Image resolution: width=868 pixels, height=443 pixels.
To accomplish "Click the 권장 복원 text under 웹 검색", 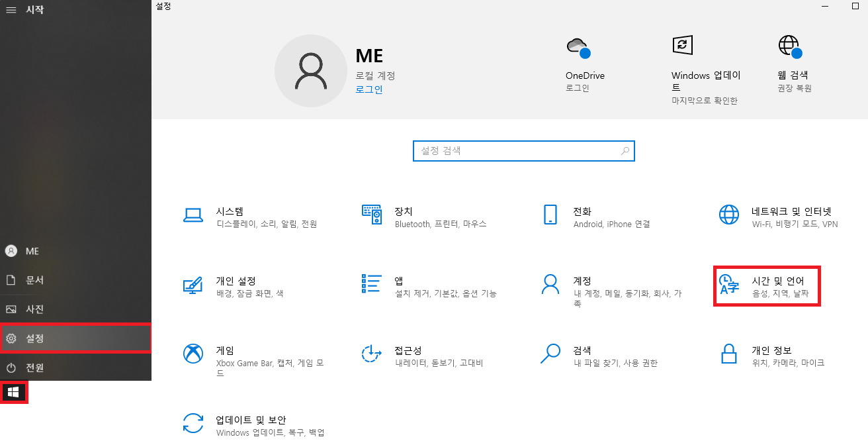I will 795,88.
